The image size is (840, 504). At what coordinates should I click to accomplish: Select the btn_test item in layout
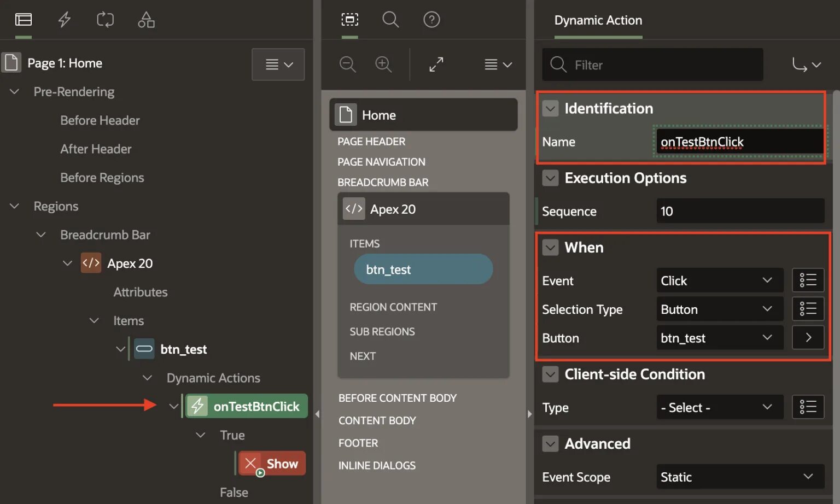click(x=423, y=269)
